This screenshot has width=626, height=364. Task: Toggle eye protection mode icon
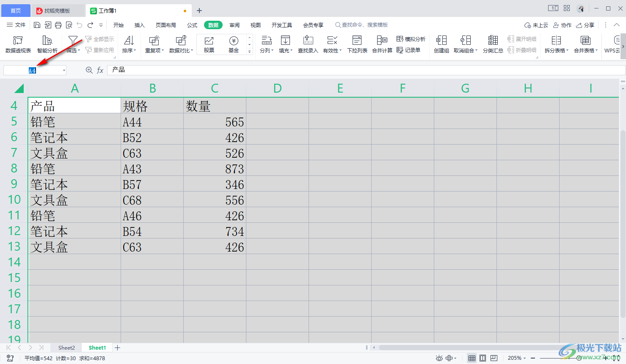(439, 358)
